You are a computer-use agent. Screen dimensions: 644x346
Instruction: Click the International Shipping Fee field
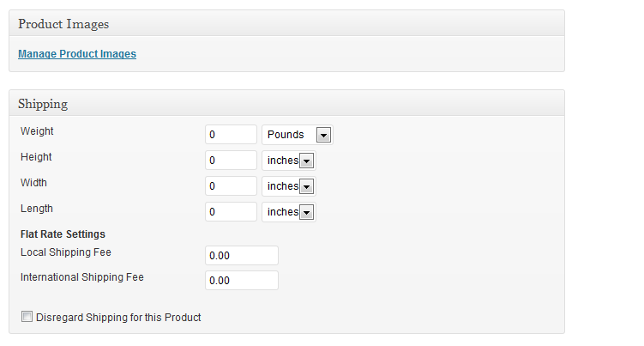click(242, 281)
